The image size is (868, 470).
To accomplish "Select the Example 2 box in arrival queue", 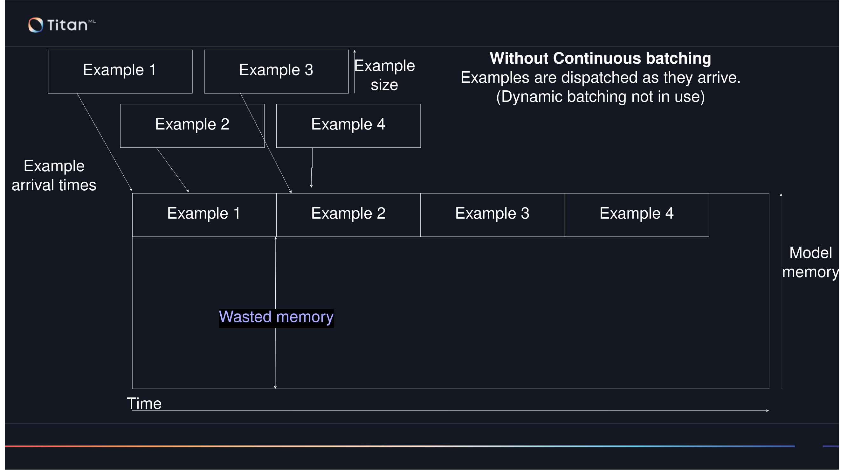I will 192,125.
